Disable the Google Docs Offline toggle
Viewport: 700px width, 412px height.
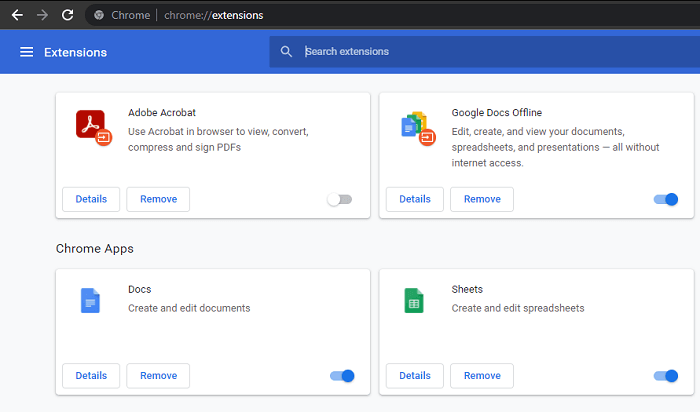point(665,199)
